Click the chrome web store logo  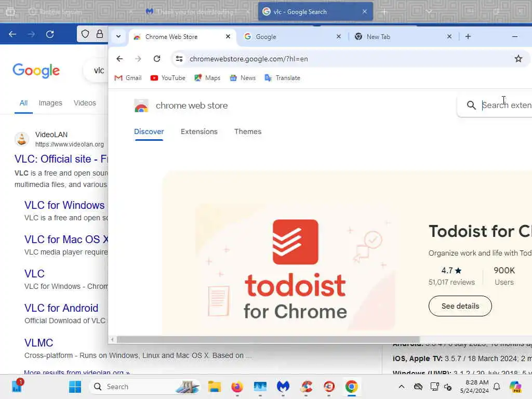tap(181, 106)
